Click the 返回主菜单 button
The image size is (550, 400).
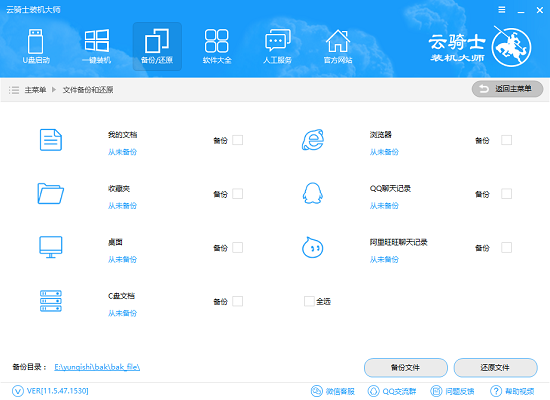507,89
